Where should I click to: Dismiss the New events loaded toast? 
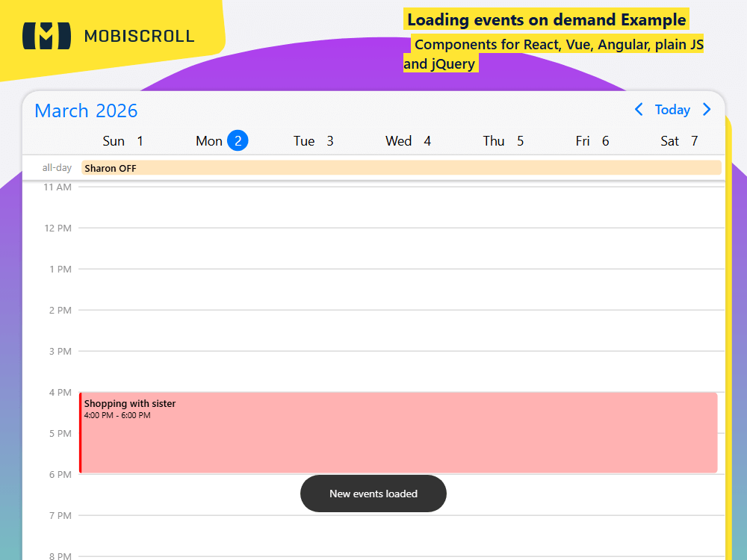(x=373, y=494)
